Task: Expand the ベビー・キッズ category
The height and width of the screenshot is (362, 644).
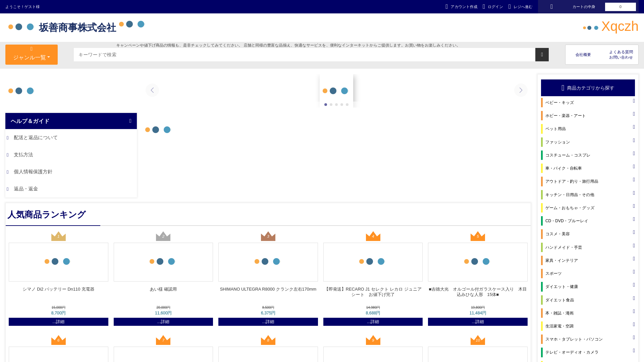Action: pos(634,101)
